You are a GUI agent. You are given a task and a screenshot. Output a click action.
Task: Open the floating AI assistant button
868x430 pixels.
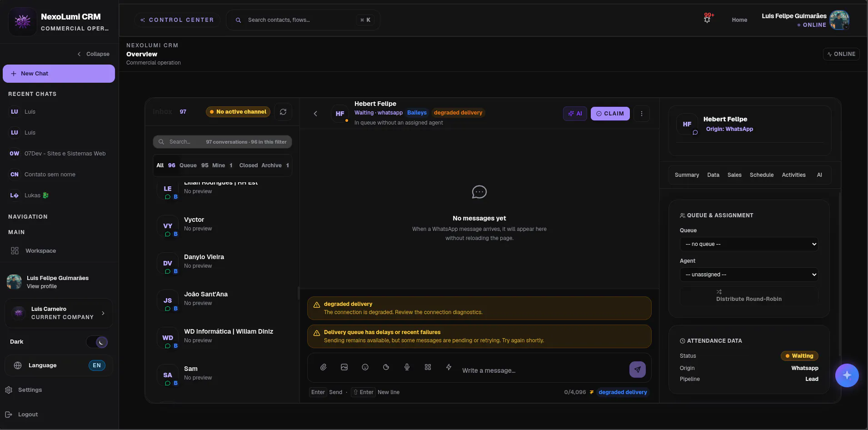click(847, 375)
